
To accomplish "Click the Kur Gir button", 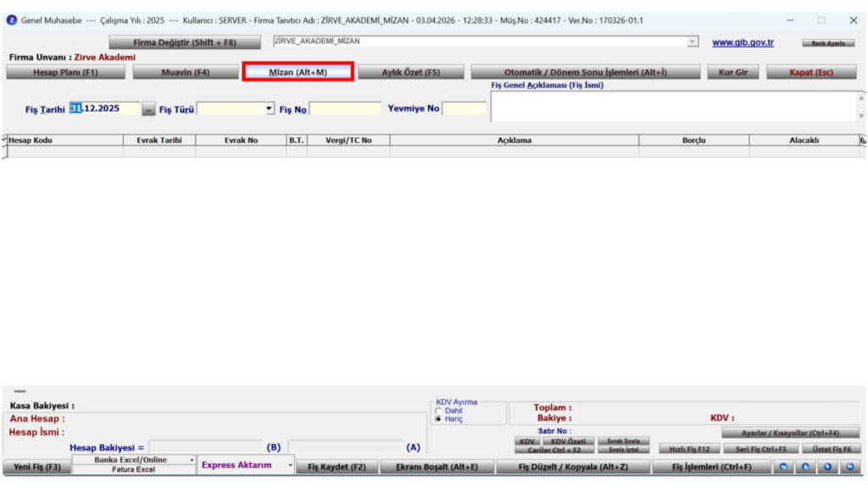I will 733,73.
